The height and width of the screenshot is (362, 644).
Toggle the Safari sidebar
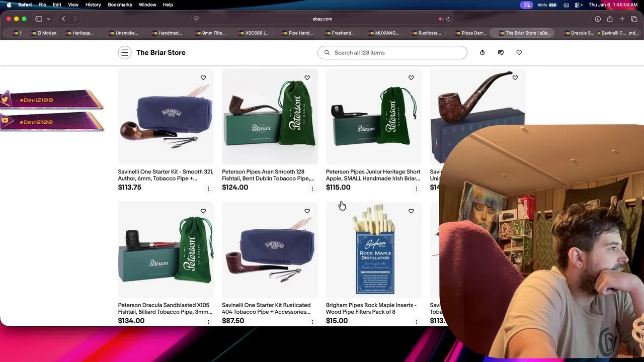coord(39,19)
